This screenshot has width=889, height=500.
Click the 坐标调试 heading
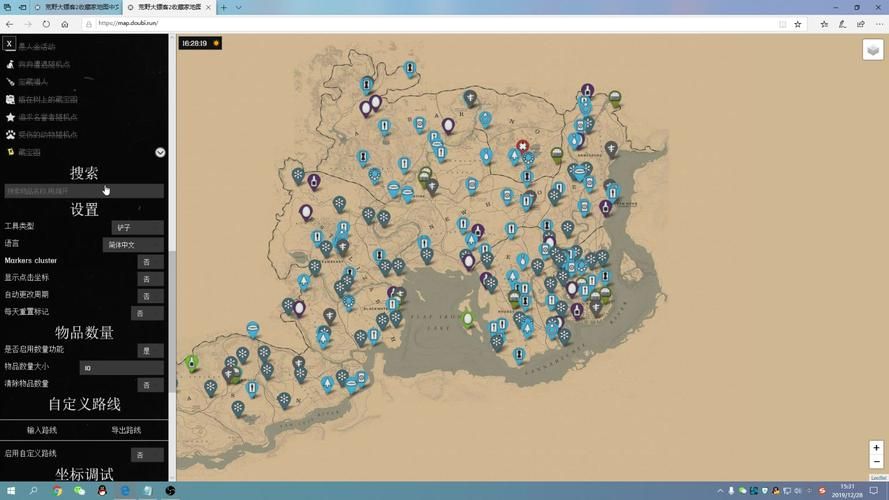[x=84, y=474]
